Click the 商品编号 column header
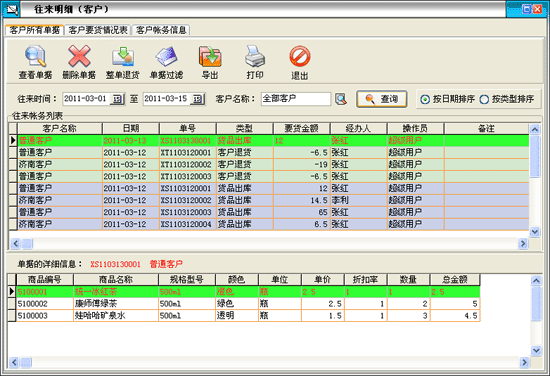This screenshot has width=550, height=376. click(x=45, y=280)
